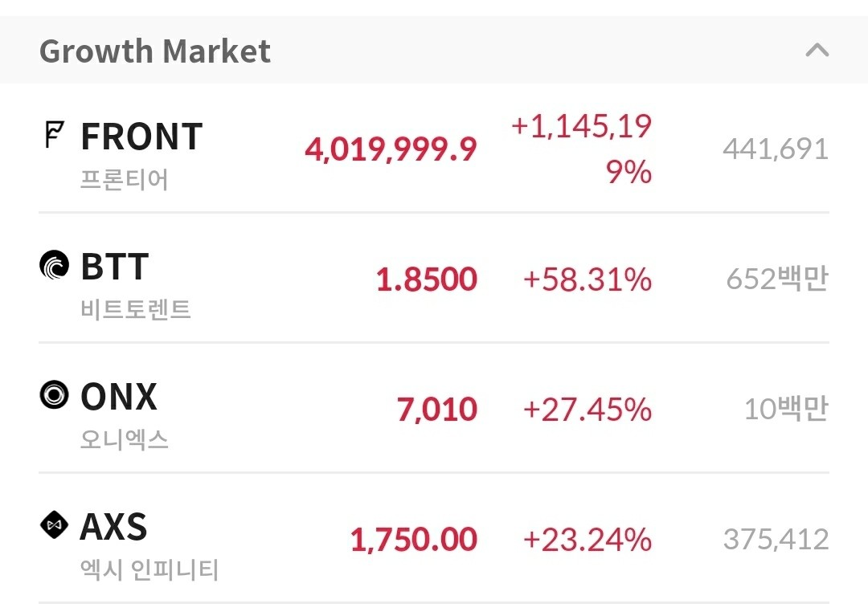Select the AXS ticker name

(113, 527)
